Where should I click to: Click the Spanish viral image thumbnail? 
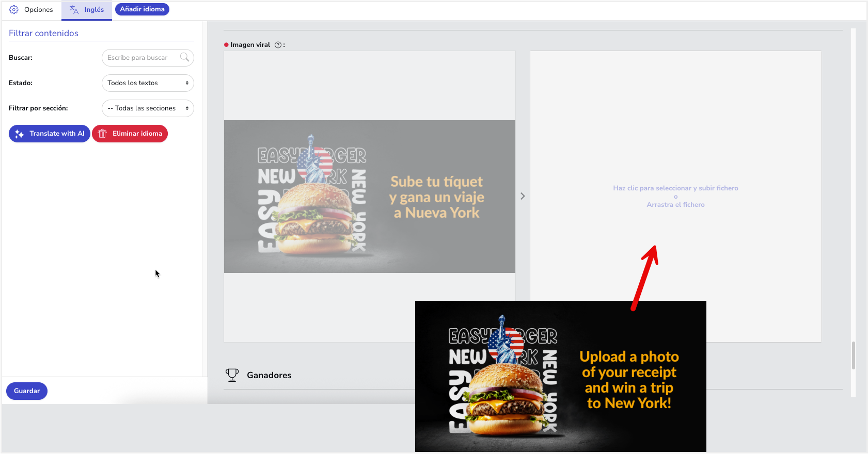click(370, 197)
